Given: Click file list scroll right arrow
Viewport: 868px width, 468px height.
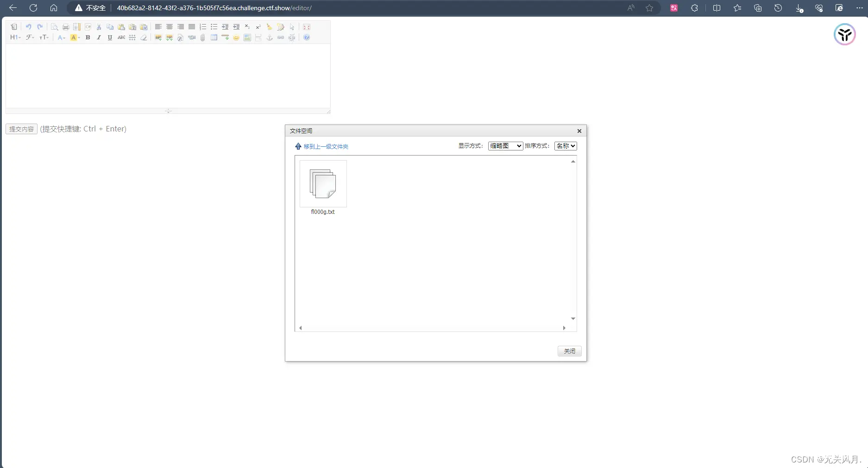Looking at the screenshot, I should (564, 328).
